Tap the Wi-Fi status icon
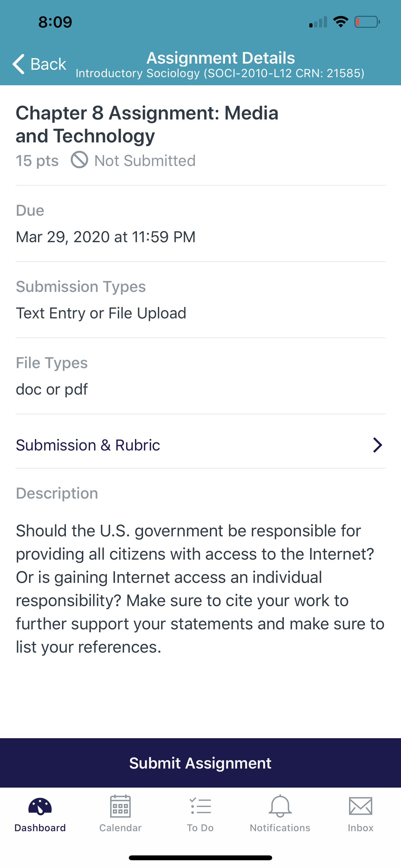The image size is (401, 868). [x=341, y=22]
